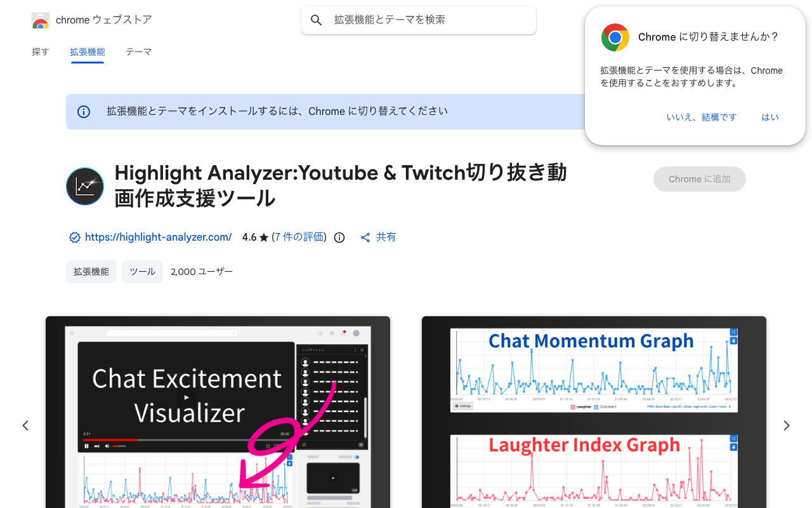812x508 pixels.
Task: Focus the 拡張機能とテーマを検索 search field
Action: [x=419, y=20]
